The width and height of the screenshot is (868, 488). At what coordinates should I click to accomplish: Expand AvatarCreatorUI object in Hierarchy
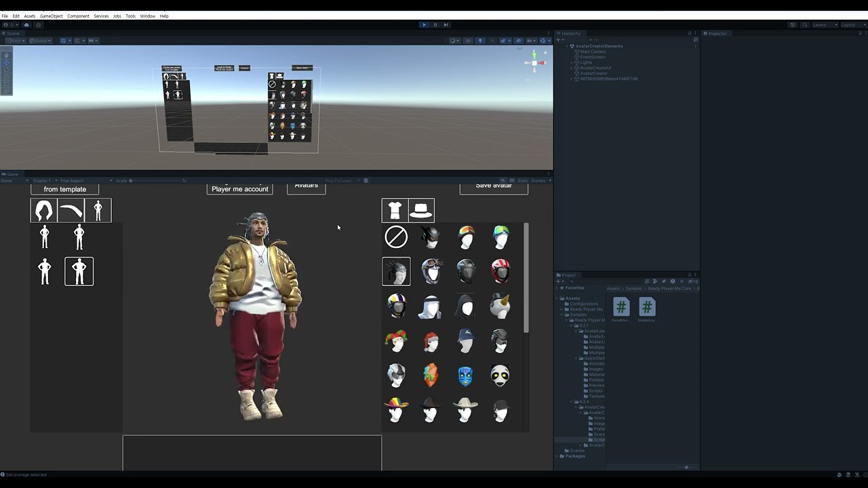pos(572,68)
